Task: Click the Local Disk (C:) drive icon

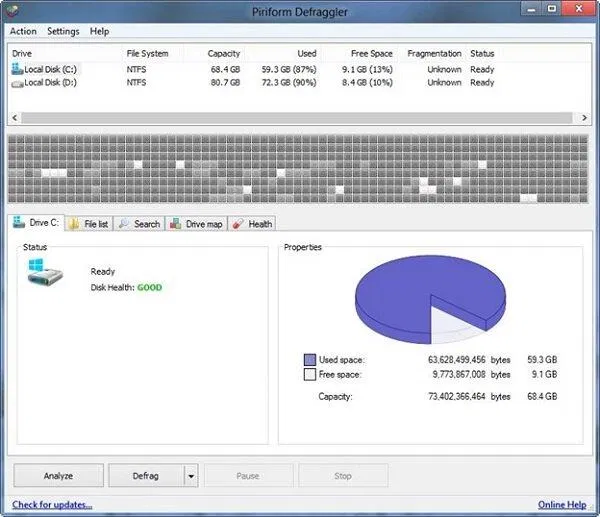Action: (x=17, y=69)
